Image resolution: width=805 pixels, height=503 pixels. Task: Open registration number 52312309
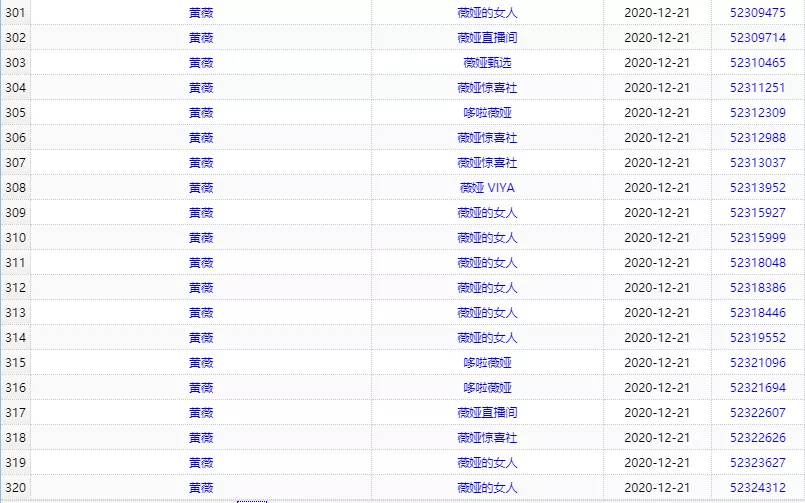[758, 112]
